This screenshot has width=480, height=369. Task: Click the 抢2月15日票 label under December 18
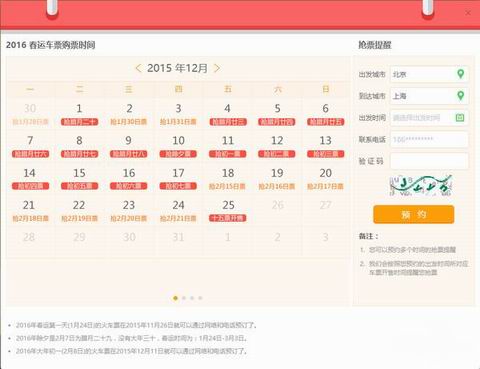coord(227,186)
